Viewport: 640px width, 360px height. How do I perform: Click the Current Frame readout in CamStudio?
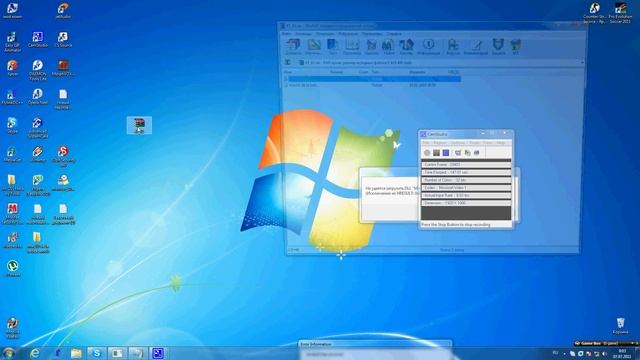coord(466,164)
